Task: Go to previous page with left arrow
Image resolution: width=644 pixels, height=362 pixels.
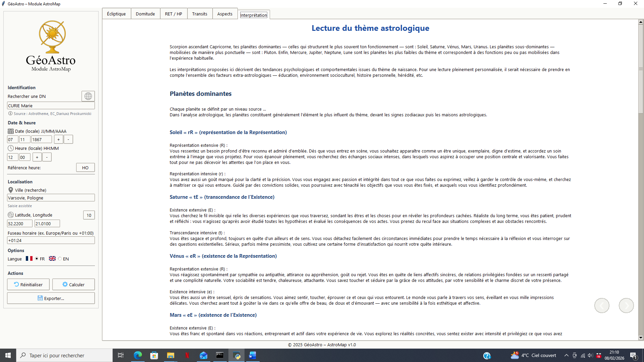Action: coord(602,306)
